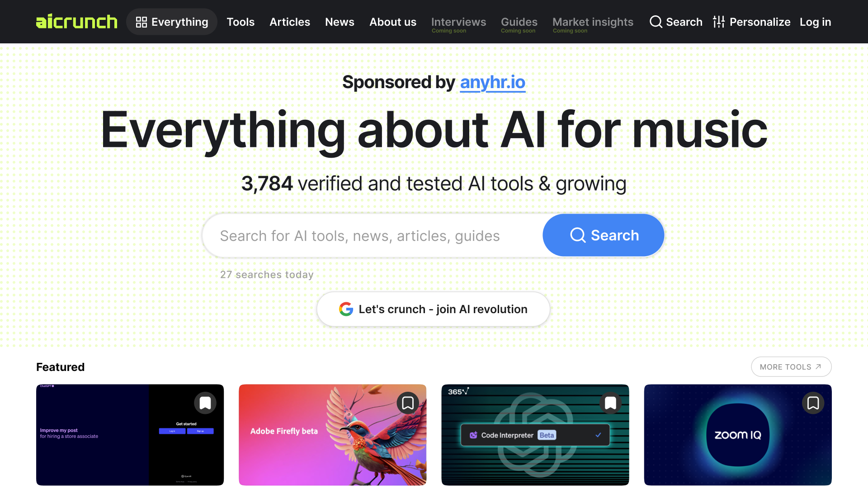This screenshot has width=868, height=488.
Task: Go to Articles section
Action: 290,22
